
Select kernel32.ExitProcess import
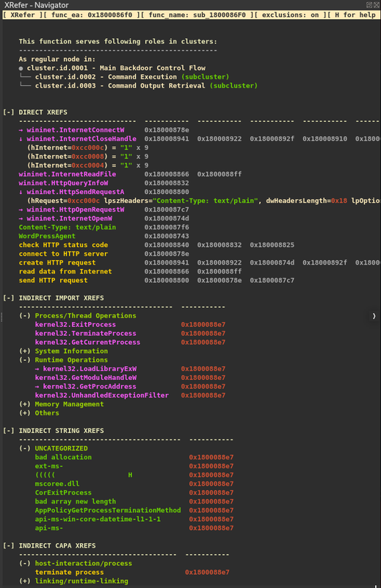point(76,324)
